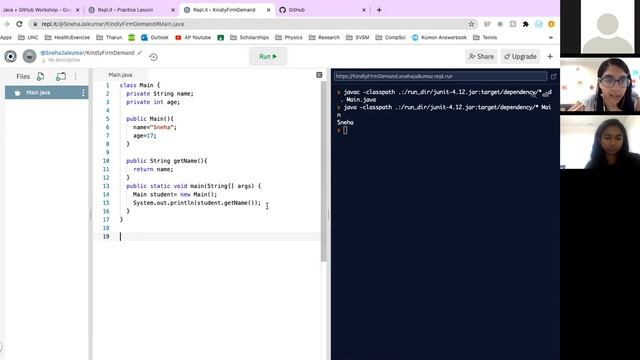
Task: Open the UNC bookmarks folder
Action: point(28,38)
